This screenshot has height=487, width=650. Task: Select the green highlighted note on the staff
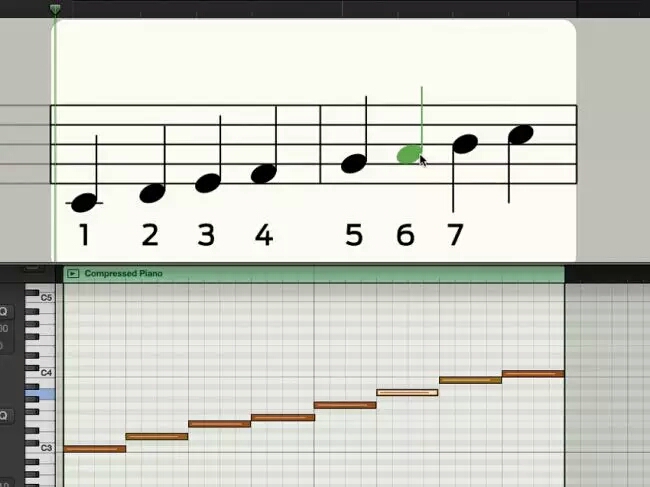click(x=409, y=154)
